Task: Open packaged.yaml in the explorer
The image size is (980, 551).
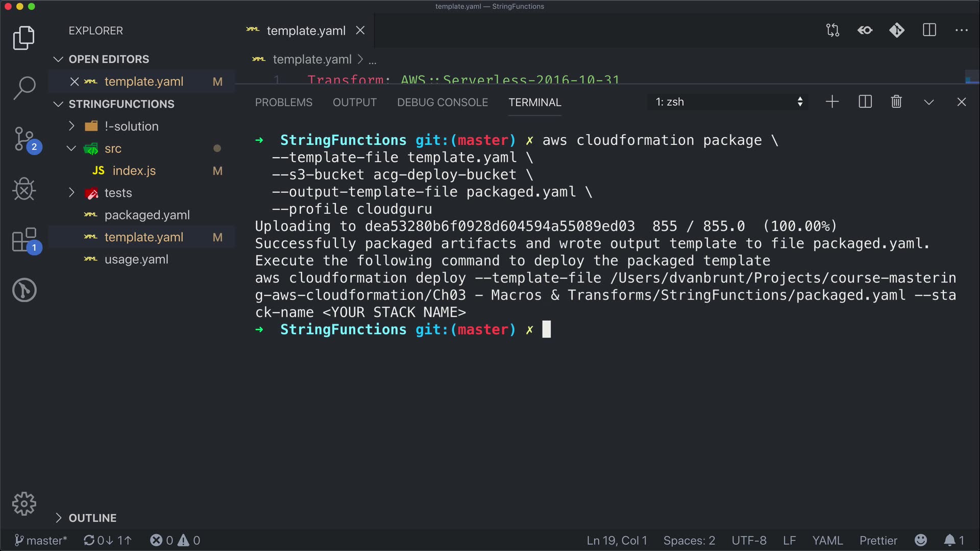Action: click(x=147, y=215)
